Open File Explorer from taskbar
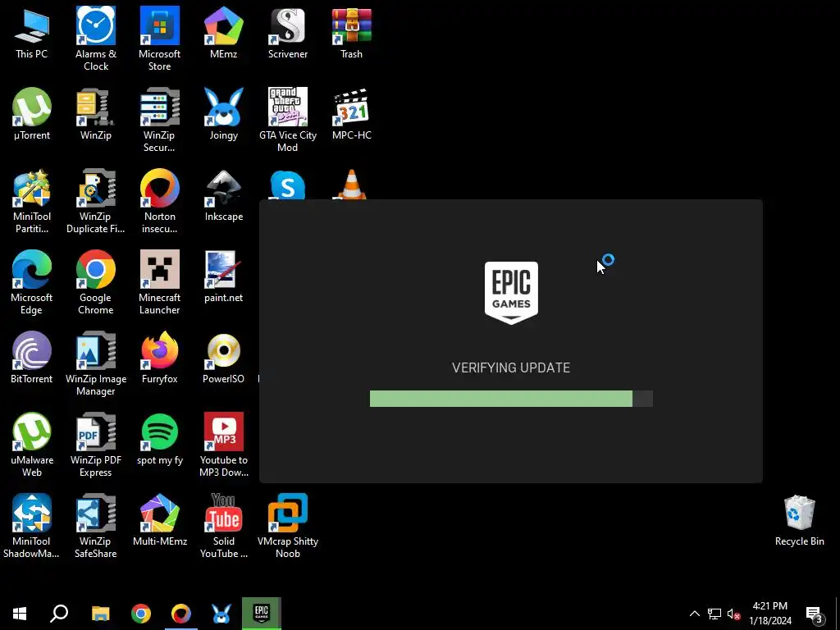This screenshot has width=840, height=630. pos(100,614)
